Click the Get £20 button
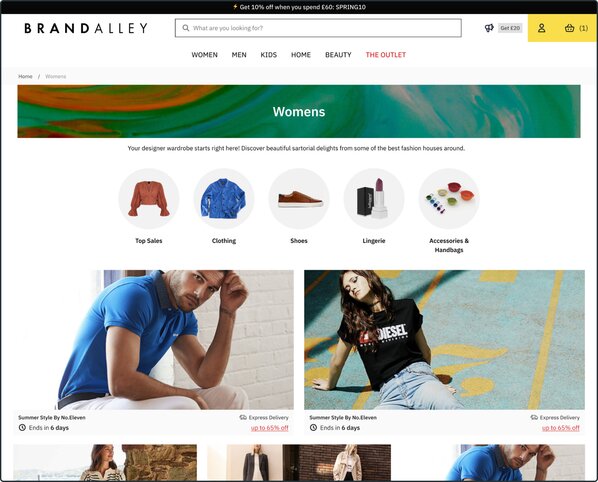The height and width of the screenshot is (482, 598). point(510,28)
